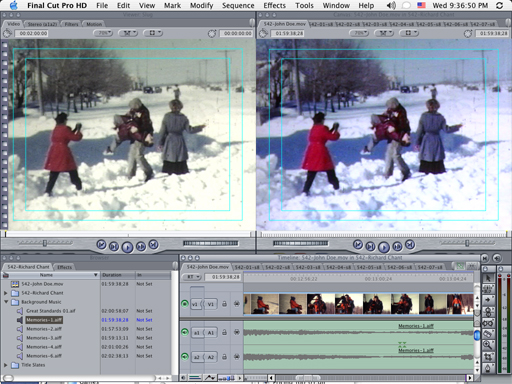Activate the Zoom magnifier tool
The width and height of the screenshot is (512, 384).
pyautogui.click(x=488, y=345)
